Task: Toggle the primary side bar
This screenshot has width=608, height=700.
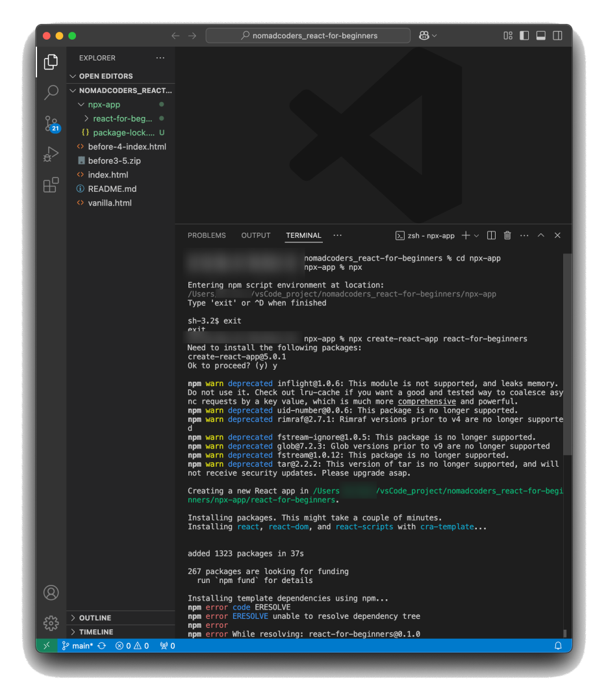Action: pyautogui.click(x=524, y=36)
